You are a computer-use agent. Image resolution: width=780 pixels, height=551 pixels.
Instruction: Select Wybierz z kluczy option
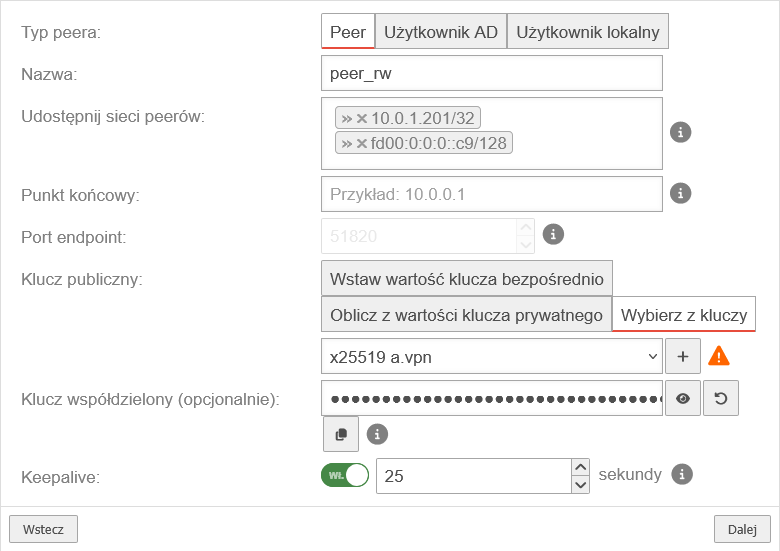684,315
